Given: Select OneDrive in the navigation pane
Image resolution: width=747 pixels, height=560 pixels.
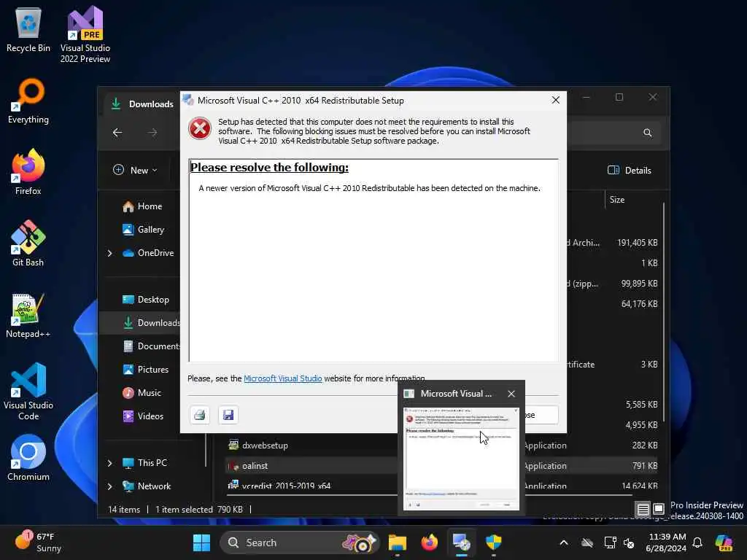Looking at the screenshot, I should 148,253.
